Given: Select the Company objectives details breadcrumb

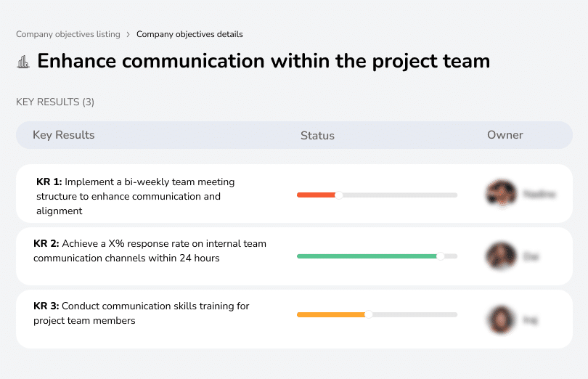Looking at the screenshot, I should pyautogui.click(x=189, y=34).
